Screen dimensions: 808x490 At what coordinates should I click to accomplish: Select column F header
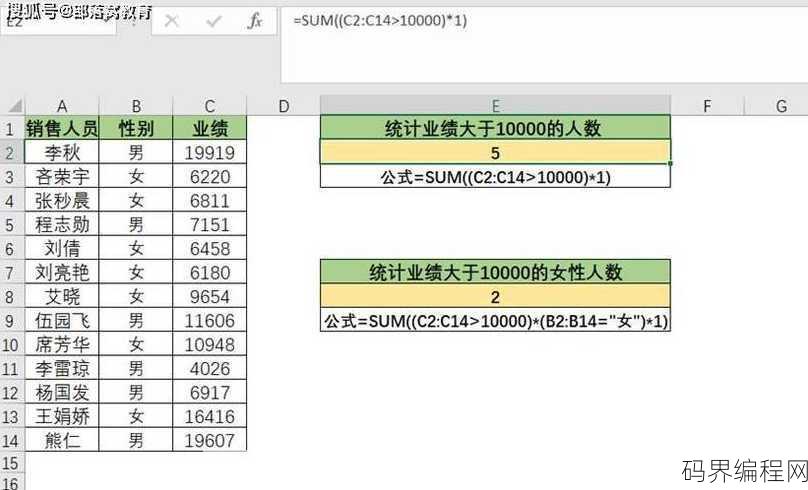coord(707,106)
